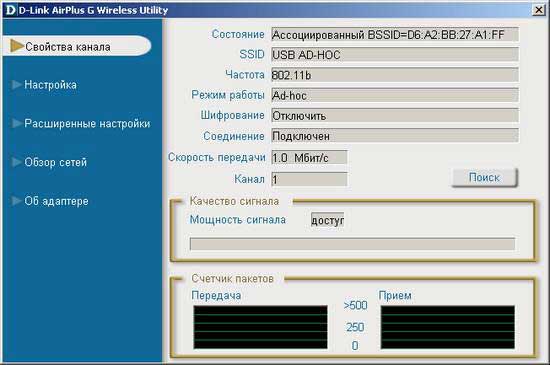
Task: Open the Об адаптере page
Action: (56, 201)
